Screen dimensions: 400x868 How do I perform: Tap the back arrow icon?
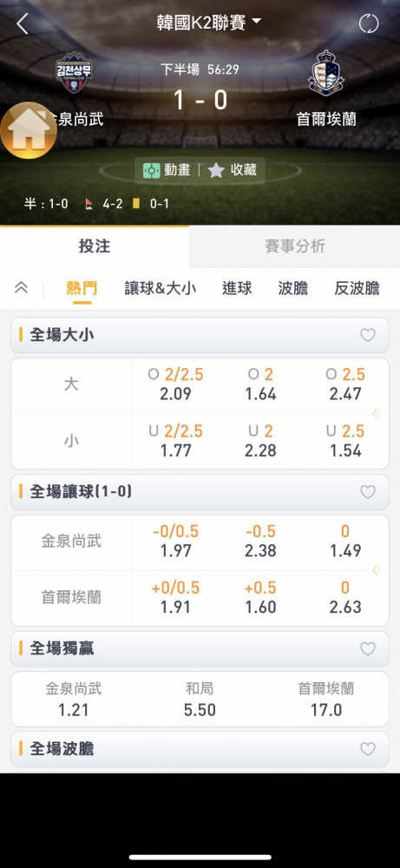coord(23,23)
